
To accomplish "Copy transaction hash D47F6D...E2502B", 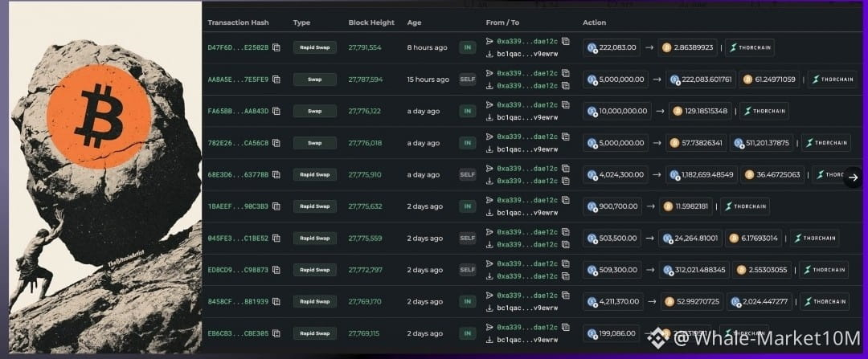I will 276,47.
